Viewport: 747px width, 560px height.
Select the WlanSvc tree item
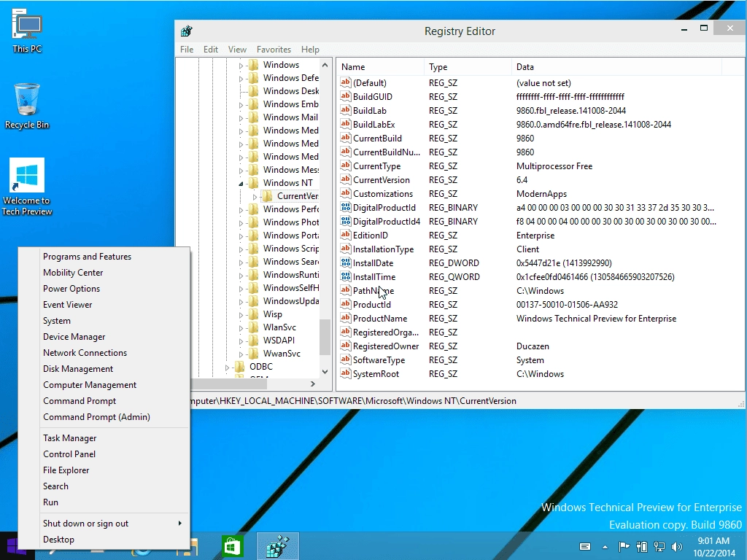click(x=279, y=327)
